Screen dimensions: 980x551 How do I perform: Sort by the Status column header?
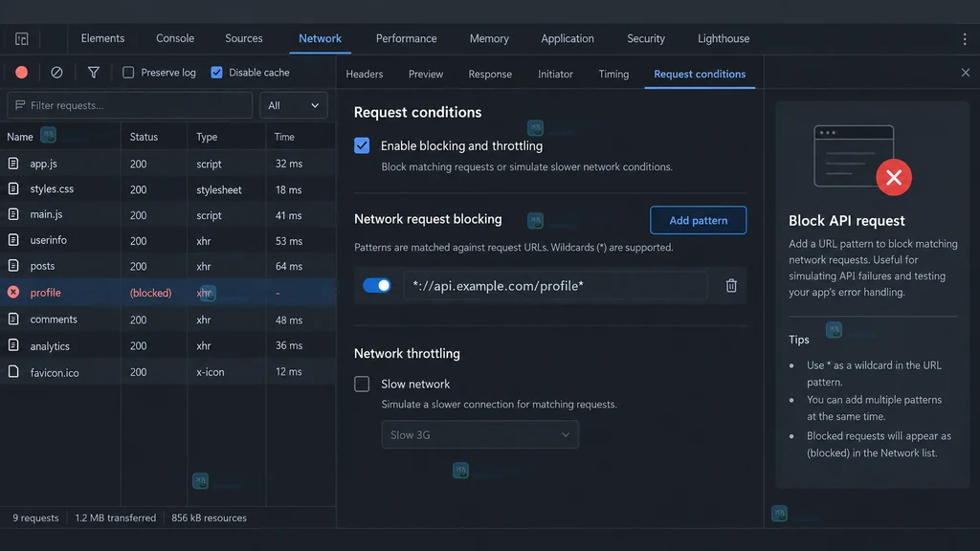click(x=144, y=137)
